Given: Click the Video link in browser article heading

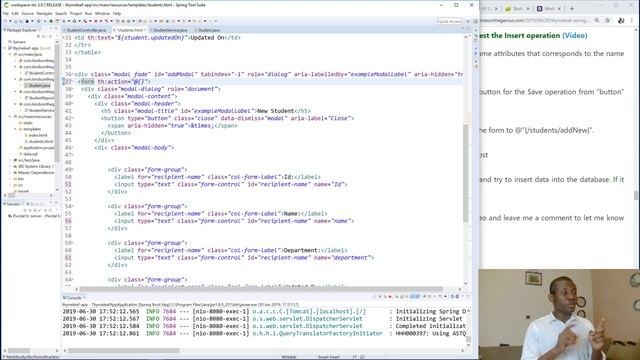Looking at the screenshot, I should click(x=575, y=36).
